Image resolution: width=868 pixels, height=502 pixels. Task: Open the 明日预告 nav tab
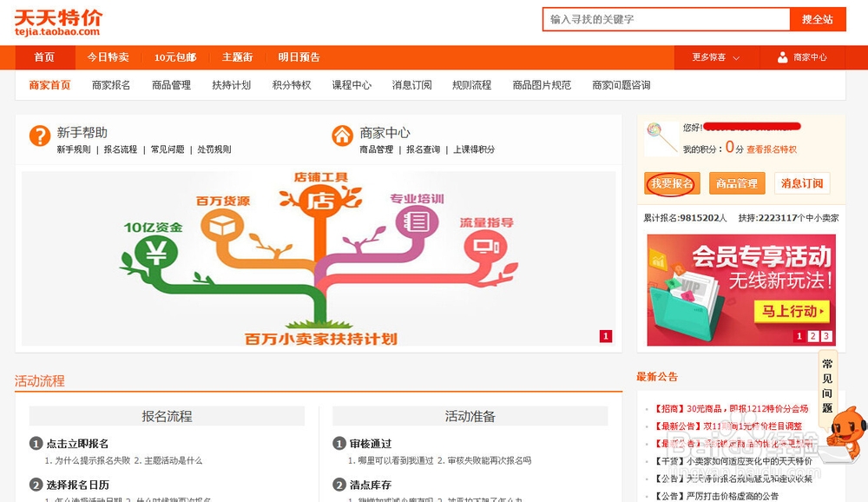click(299, 57)
